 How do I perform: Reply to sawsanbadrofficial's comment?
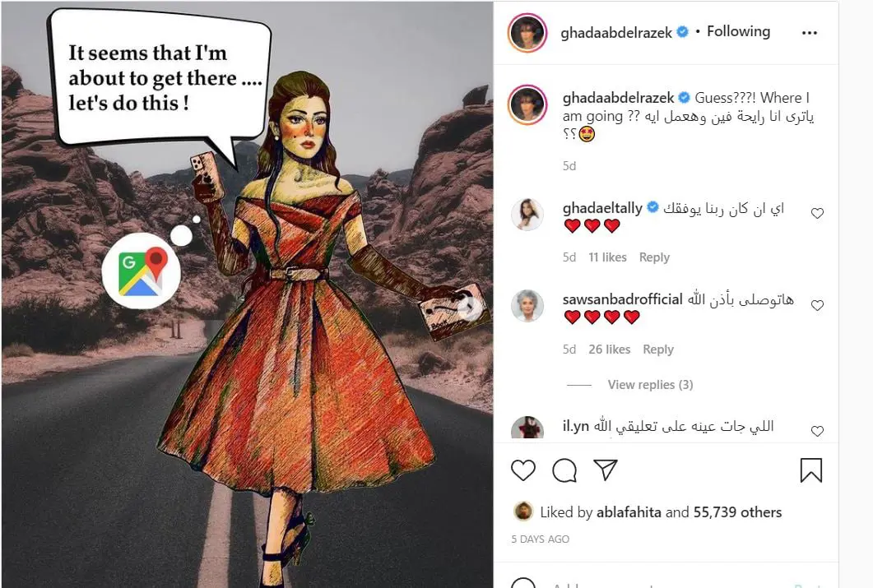(658, 350)
